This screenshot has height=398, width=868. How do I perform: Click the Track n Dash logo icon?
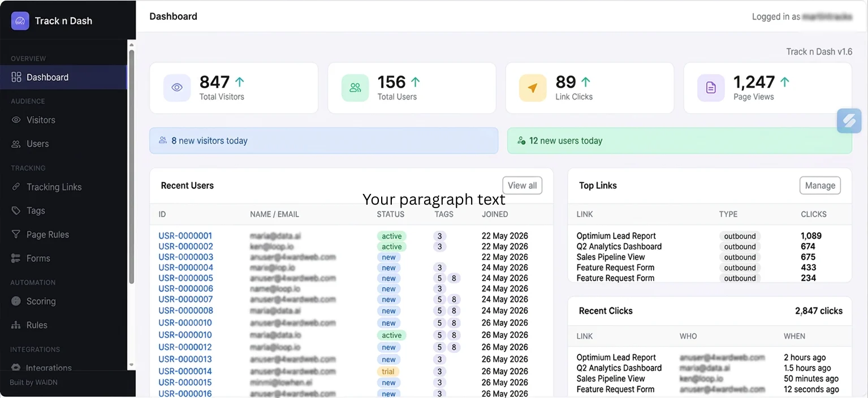[20, 21]
